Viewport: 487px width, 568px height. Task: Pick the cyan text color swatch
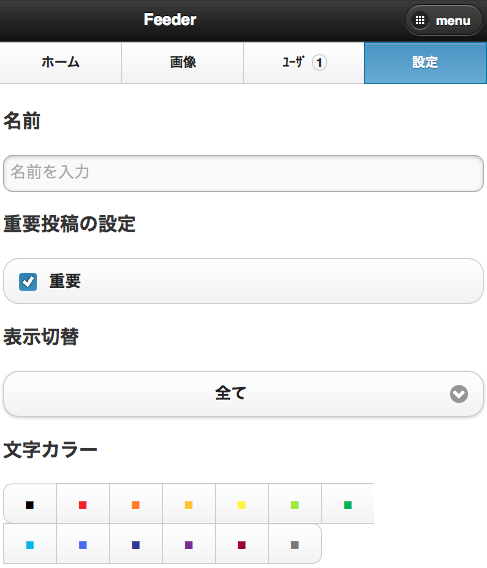pos(30,544)
